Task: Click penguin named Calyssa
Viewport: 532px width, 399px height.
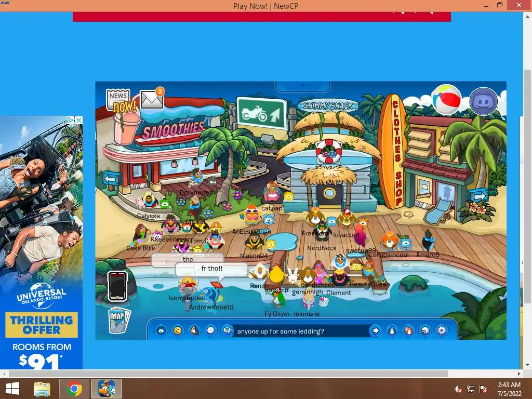Action: point(150,200)
